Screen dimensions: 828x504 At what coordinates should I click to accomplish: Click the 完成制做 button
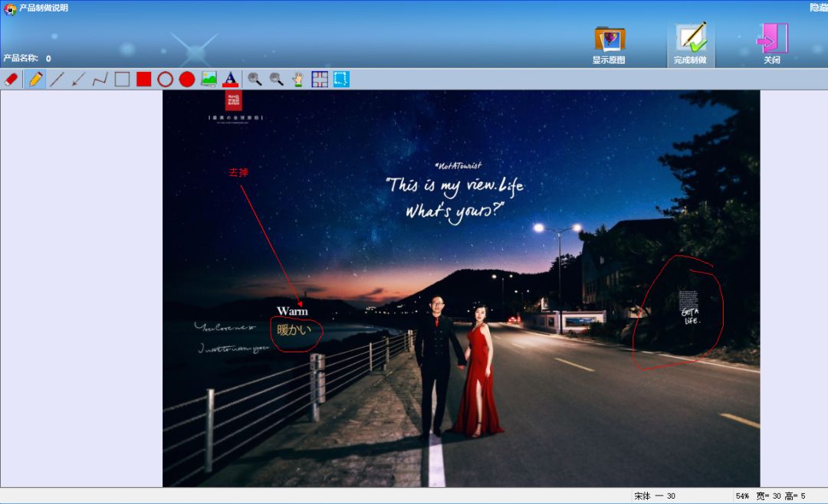coord(690,44)
